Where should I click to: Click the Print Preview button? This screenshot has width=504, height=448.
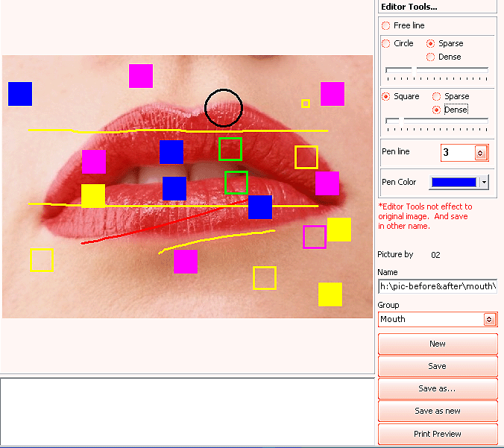pos(438,434)
